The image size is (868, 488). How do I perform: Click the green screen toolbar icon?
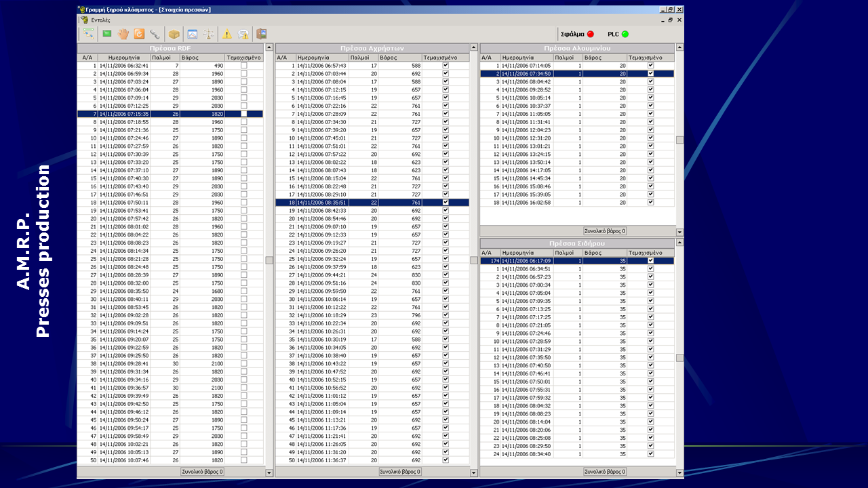pos(107,34)
